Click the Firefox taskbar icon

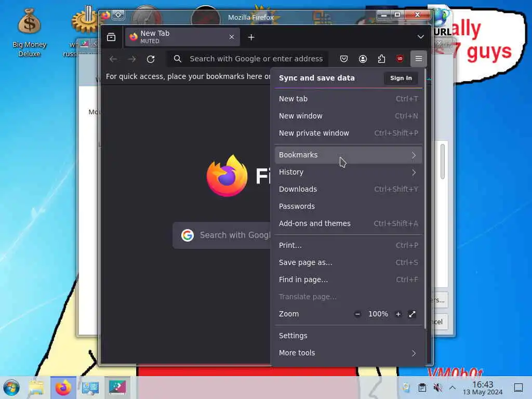tap(63, 388)
